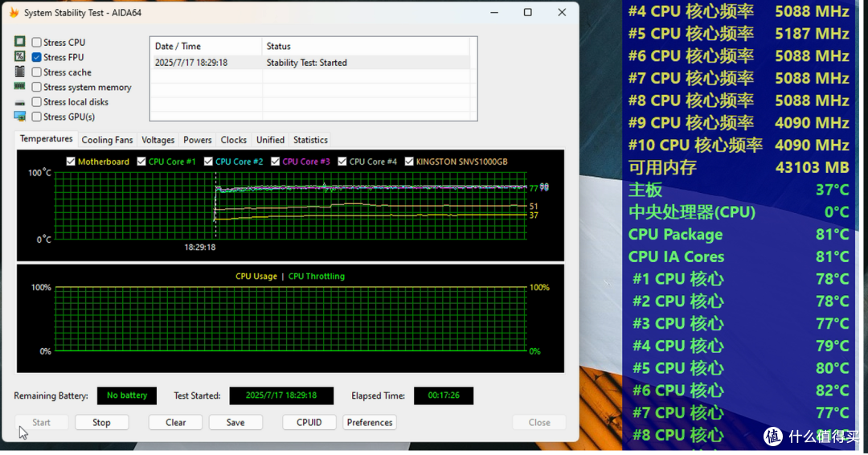Enable Stress system memory checkbox
The image size is (868, 455).
(x=37, y=87)
